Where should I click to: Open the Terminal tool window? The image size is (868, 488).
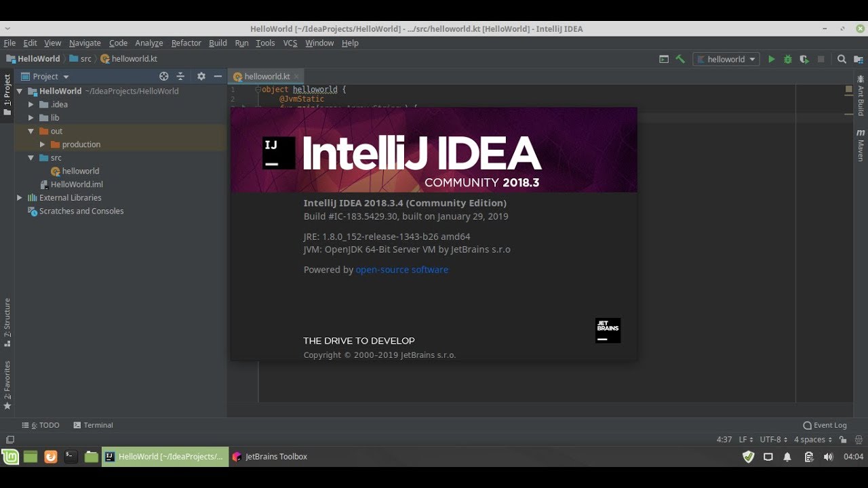pos(93,425)
